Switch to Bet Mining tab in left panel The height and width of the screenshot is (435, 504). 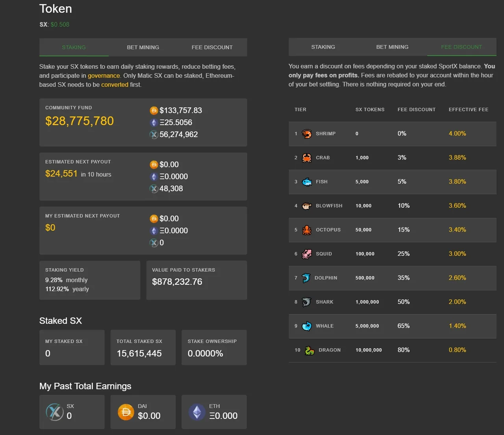click(143, 47)
